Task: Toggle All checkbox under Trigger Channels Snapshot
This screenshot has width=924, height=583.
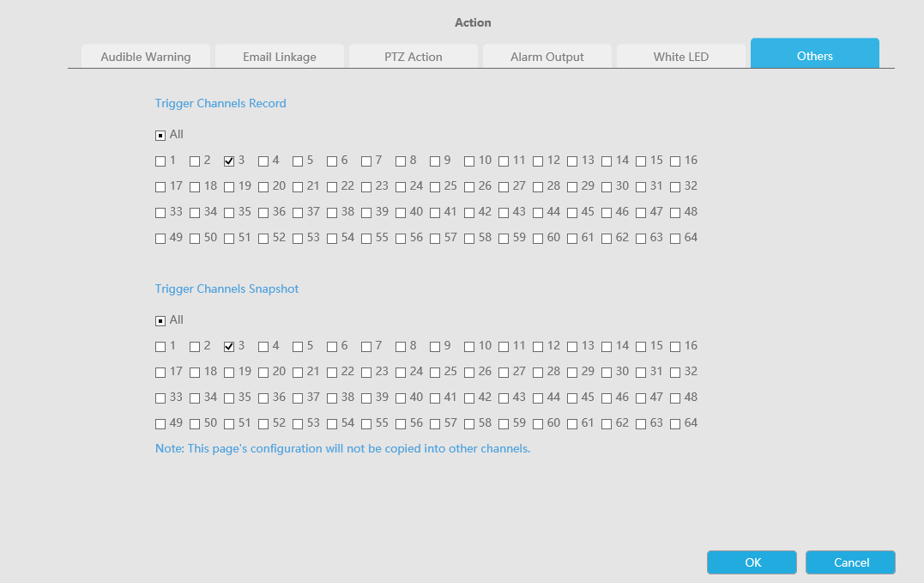Action: (160, 321)
